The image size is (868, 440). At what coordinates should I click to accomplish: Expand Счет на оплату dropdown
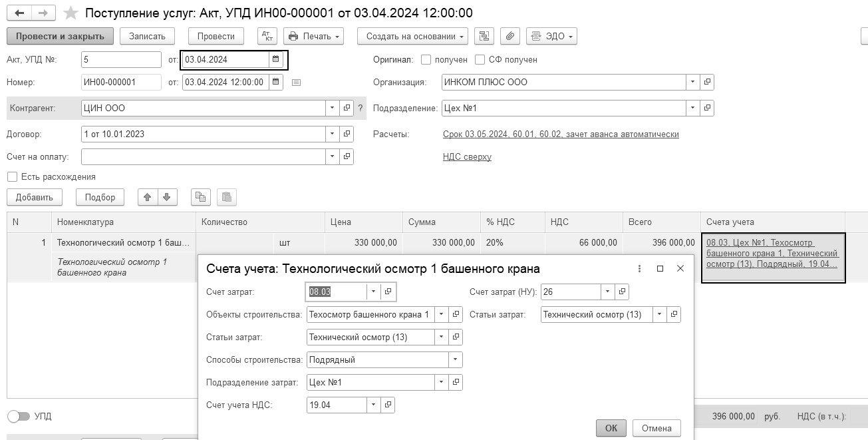333,156
